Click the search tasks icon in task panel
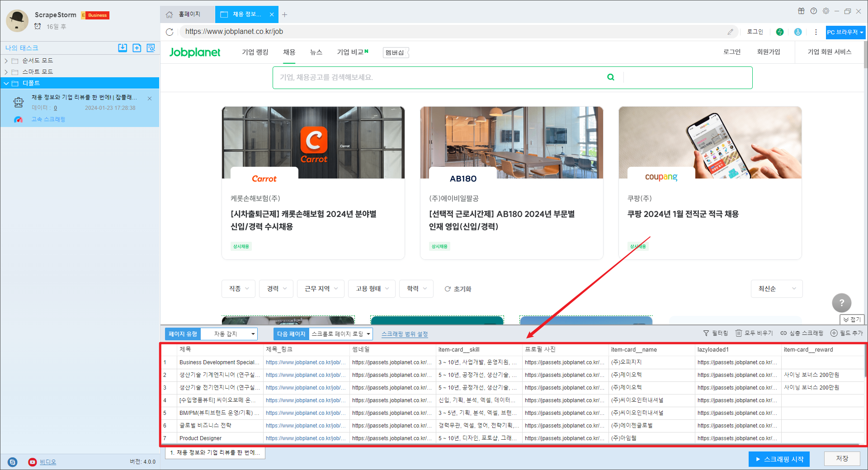Image resolution: width=868 pixels, height=470 pixels. tap(151, 48)
